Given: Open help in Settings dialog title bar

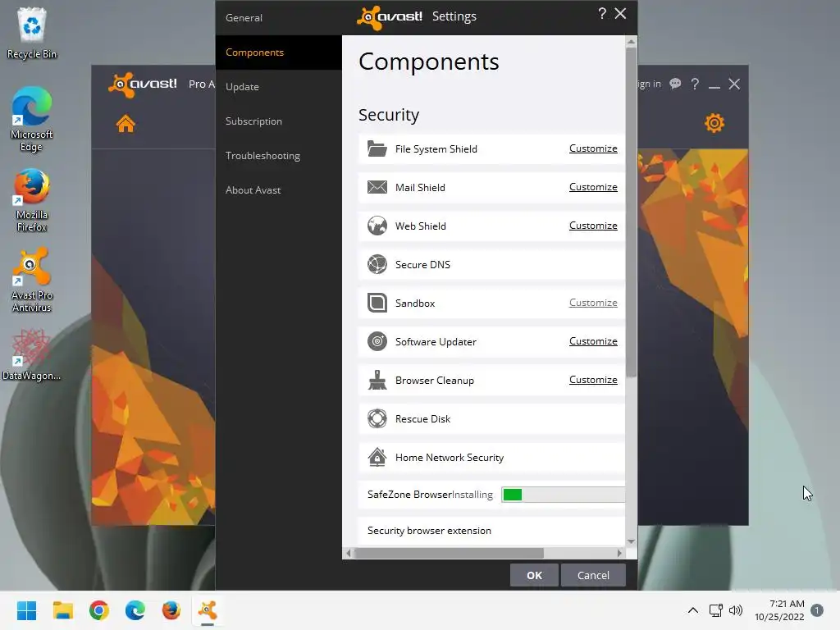Looking at the screenshot, I should point(602,13).
